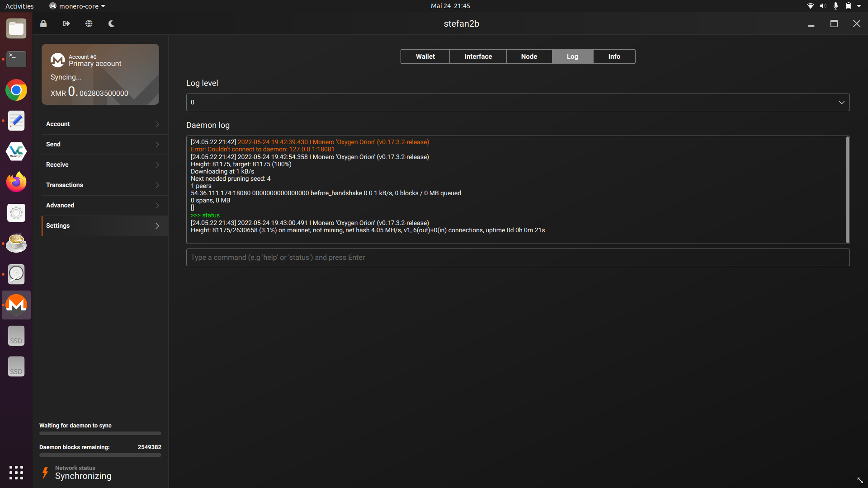Click the daemon command input field
868x488 pixels.
[518, 258]
